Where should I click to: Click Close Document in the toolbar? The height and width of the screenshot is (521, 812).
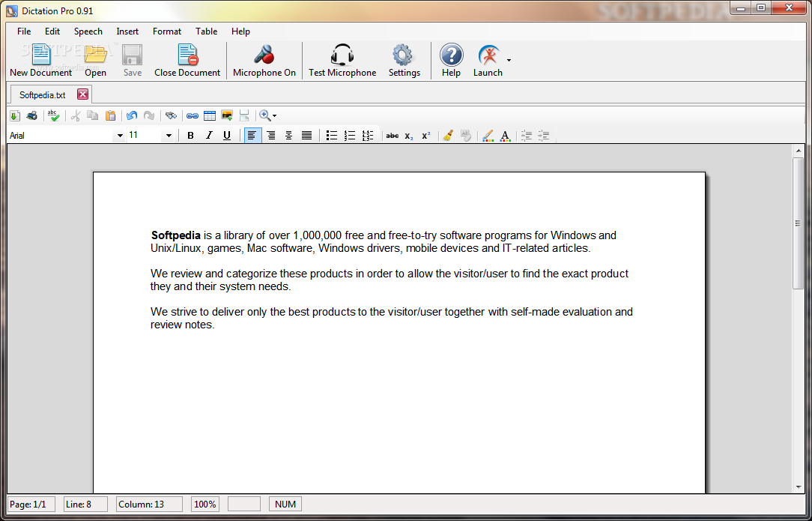click(187, 60)
